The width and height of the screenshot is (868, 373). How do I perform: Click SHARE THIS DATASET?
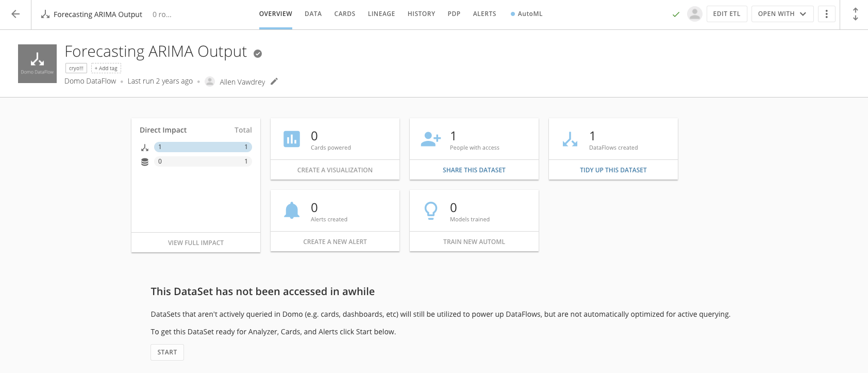[474, 170]
